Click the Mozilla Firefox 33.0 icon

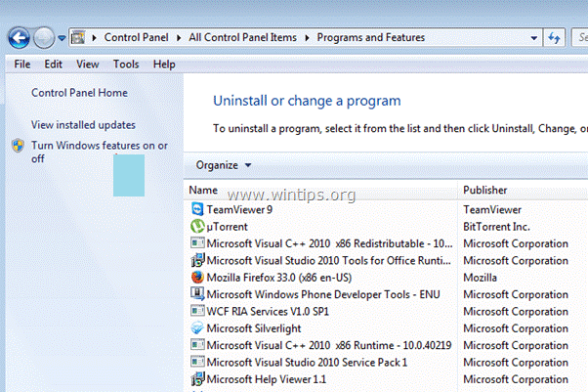point(198,277)
